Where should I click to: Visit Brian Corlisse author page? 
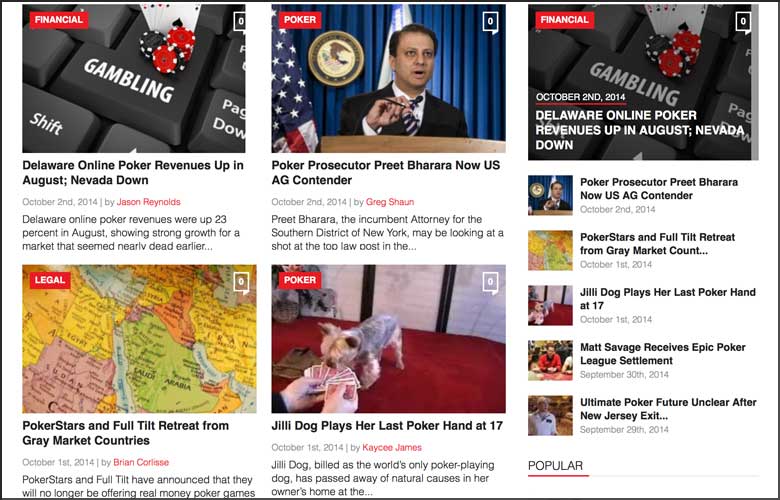pos(141,462)
